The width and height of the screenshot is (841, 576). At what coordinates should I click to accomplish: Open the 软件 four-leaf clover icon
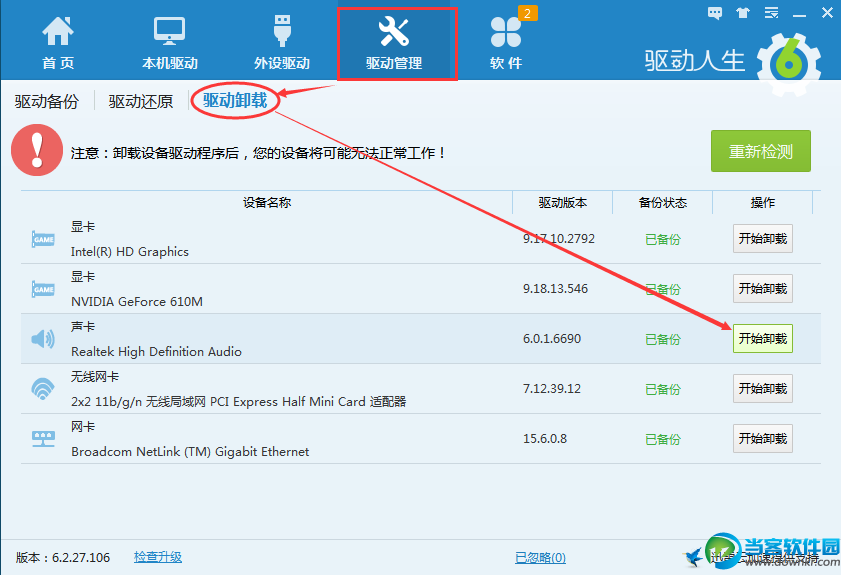506,32
